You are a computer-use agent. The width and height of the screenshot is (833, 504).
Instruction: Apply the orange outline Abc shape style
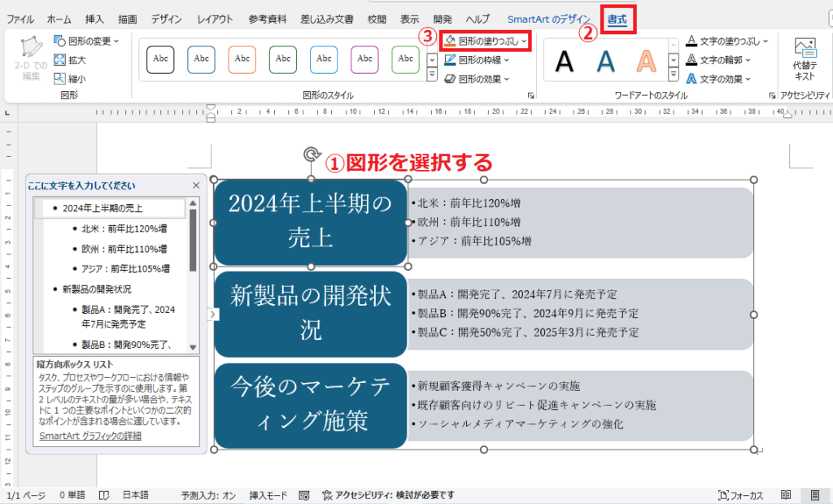pyautogui.click(x=242, y=59)
